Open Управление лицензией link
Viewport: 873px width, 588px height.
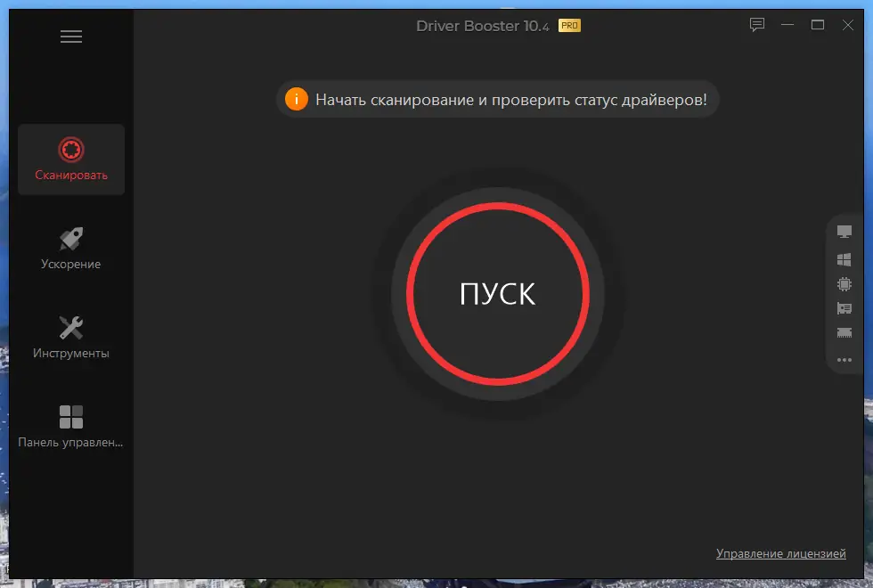point(781,553)
